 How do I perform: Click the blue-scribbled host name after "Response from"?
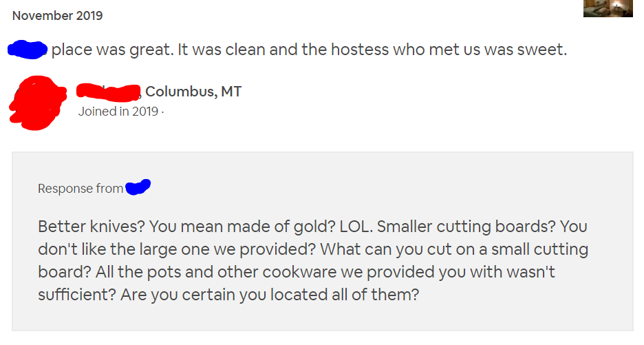pyautogui.click(x=138, y=187)
